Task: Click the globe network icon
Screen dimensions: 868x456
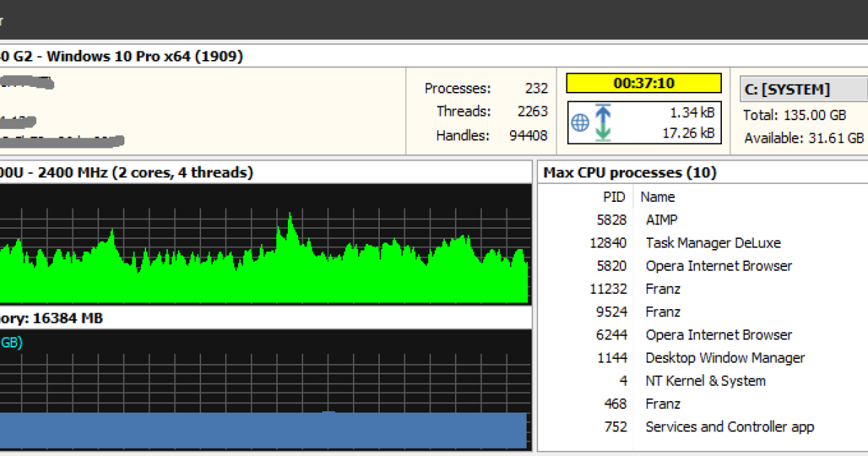Action: [x=580, y=122]
